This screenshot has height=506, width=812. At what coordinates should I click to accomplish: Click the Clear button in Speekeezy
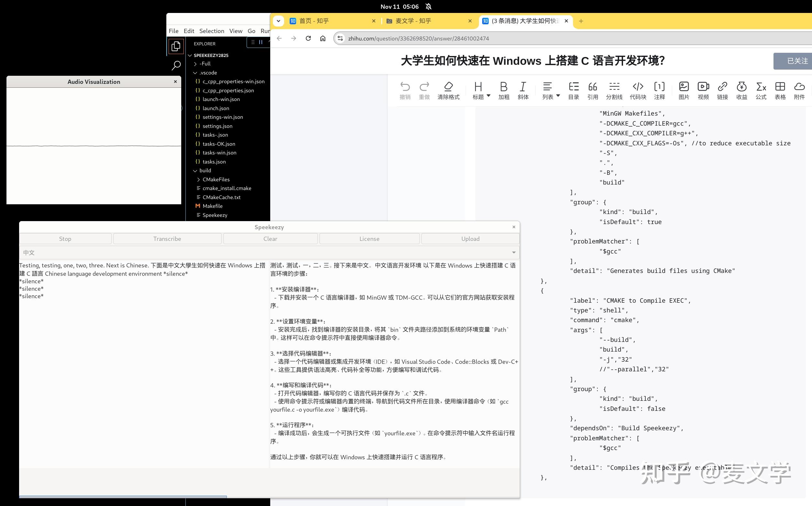coord(270,239)
